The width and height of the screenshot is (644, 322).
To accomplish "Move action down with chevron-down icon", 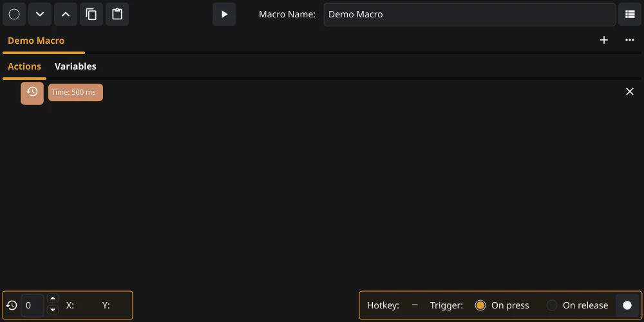I will 40,14.
